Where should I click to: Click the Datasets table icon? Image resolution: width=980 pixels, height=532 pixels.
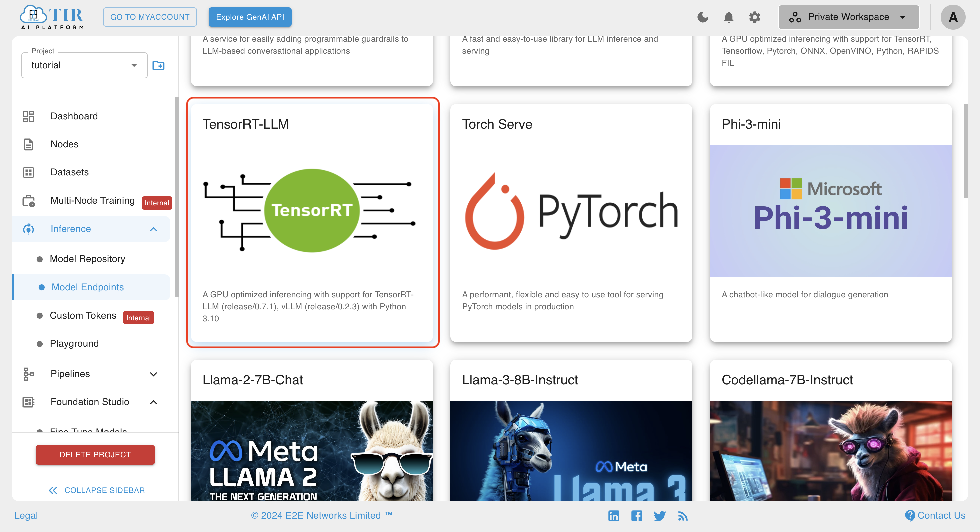tap(29, 172)
